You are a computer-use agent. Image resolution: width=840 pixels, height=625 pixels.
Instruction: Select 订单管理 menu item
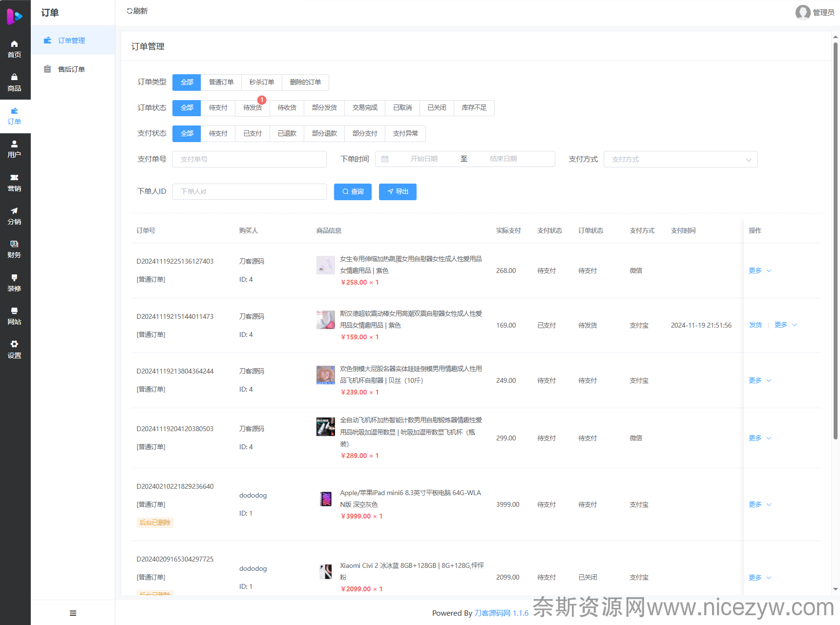click(71, 41)
